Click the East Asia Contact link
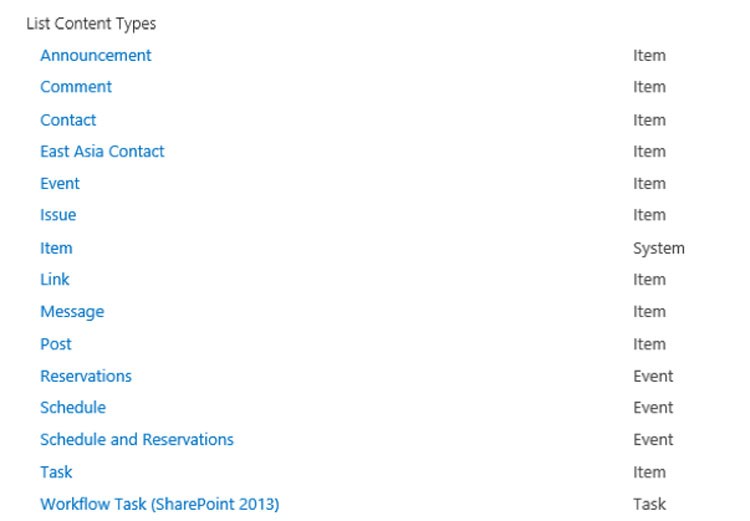Image resolution: width=750 pixels, height=521 pixels. tap(102, 152)
